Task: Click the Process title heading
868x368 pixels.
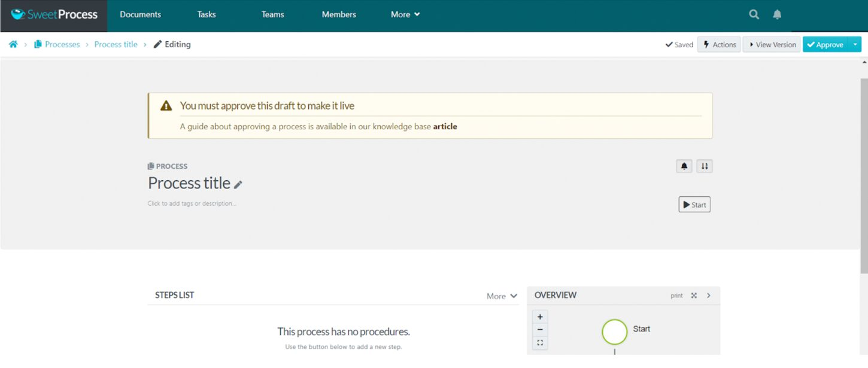Action: [x=189, y=183]
